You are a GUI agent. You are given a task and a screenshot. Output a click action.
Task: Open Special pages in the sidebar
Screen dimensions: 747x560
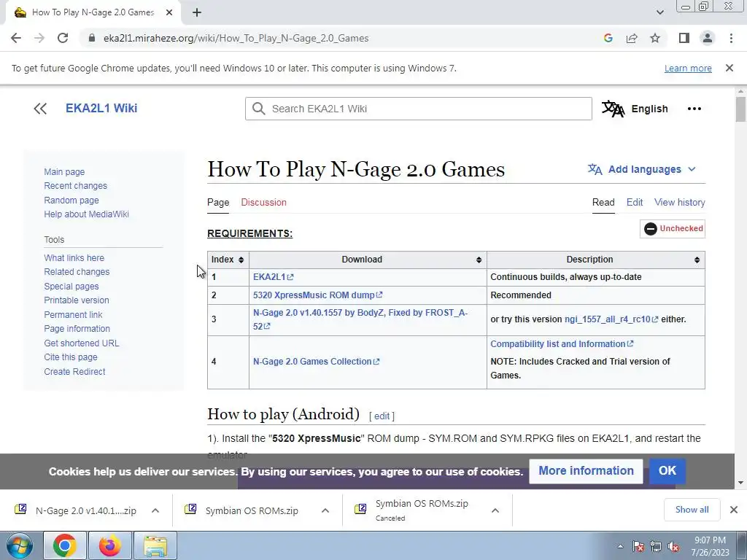click(x=71, y=286)
